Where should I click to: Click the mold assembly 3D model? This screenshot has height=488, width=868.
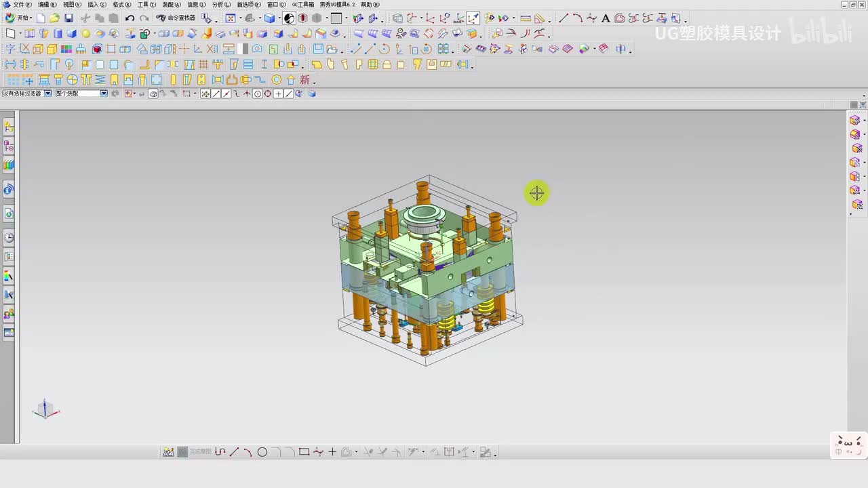pyautogui.click(x=427, y=271)
